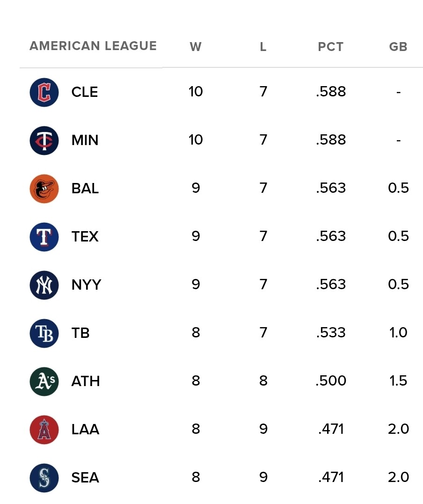The height and width of the screenshot is (504, 423).
Task: Sort by GB column header
Action: (398, 47)
